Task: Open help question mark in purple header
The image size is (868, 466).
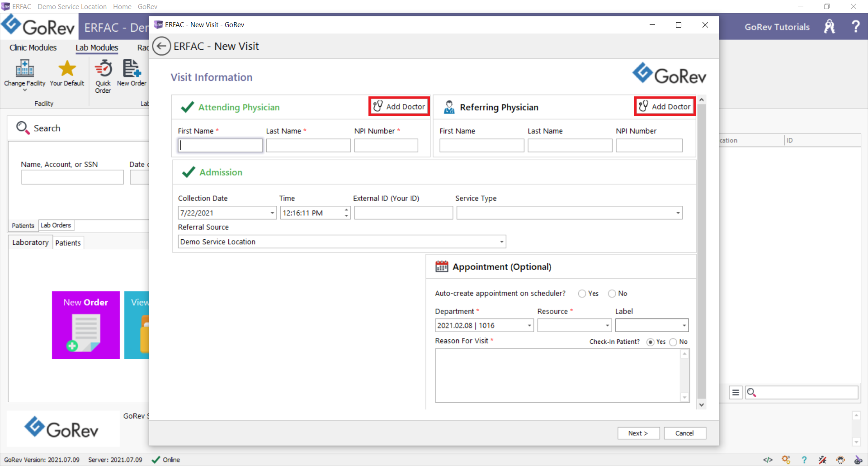Action: point(855,26)
